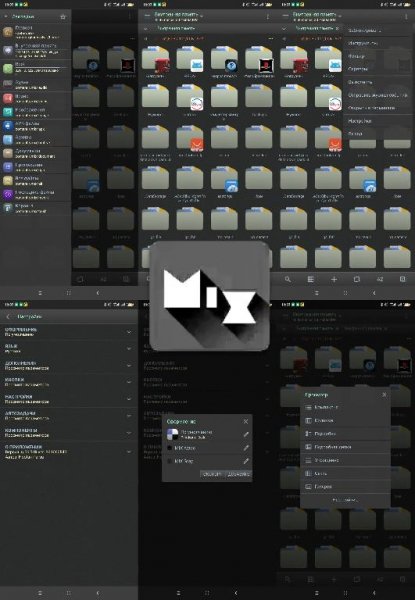Choose Серверы from the overflow menu
Image resolution: width=415 pixels, height=600 pixels.
coord(379,69)
